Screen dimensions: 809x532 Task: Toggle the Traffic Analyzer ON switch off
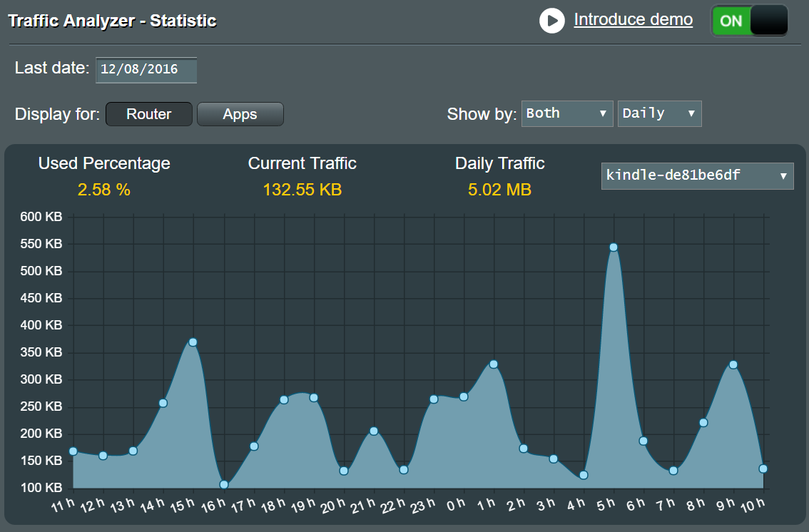click(x=750, y=21)
